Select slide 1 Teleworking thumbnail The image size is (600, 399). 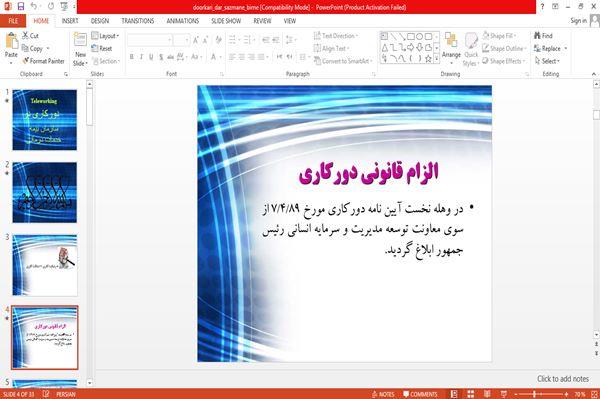pyautogui.click(x=44, y=120)
